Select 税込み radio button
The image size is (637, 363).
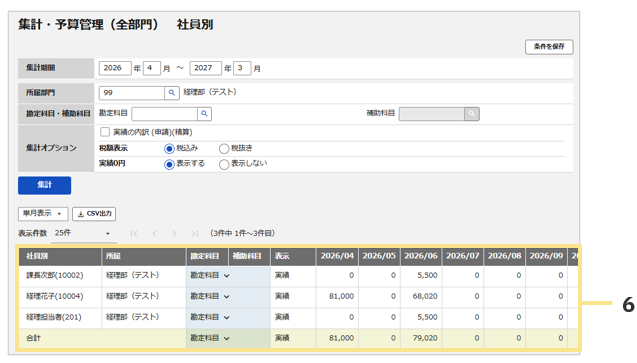pos(169,149)
